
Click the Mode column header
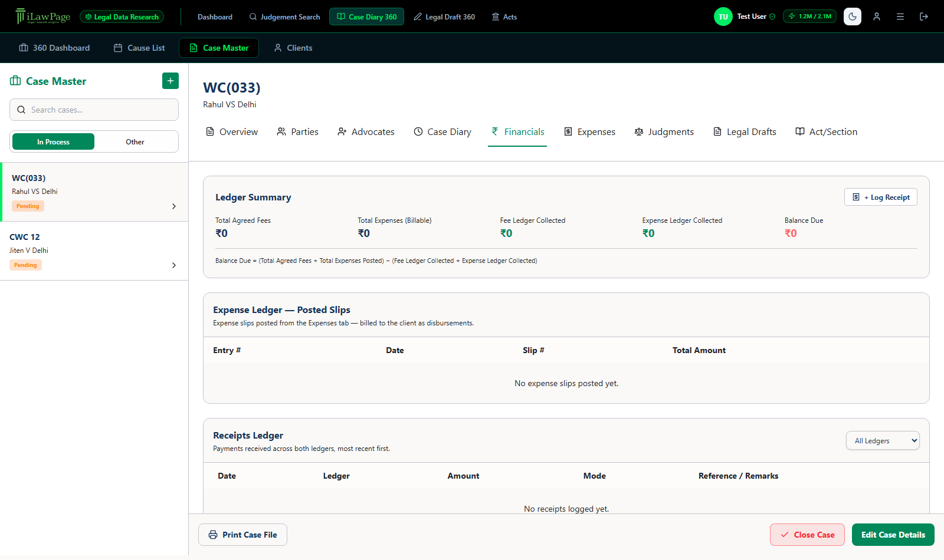(x=595, y=476)
